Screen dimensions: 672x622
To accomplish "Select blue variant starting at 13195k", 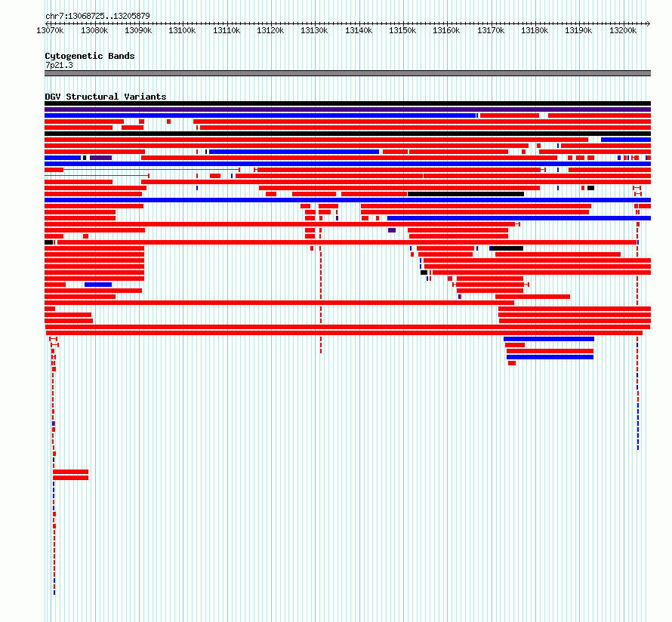I will (626, 140).
